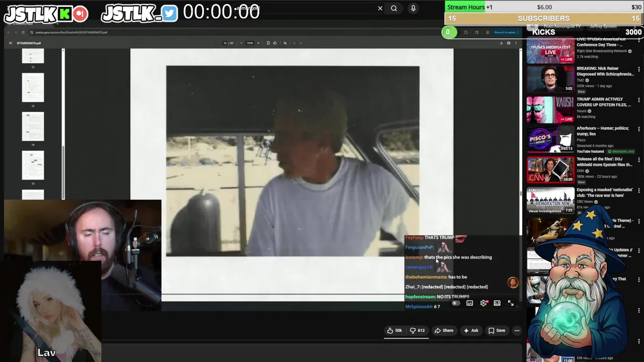
Task: Select PDF page 15 thumbnail in sidebar
Action: pos(33,165)
